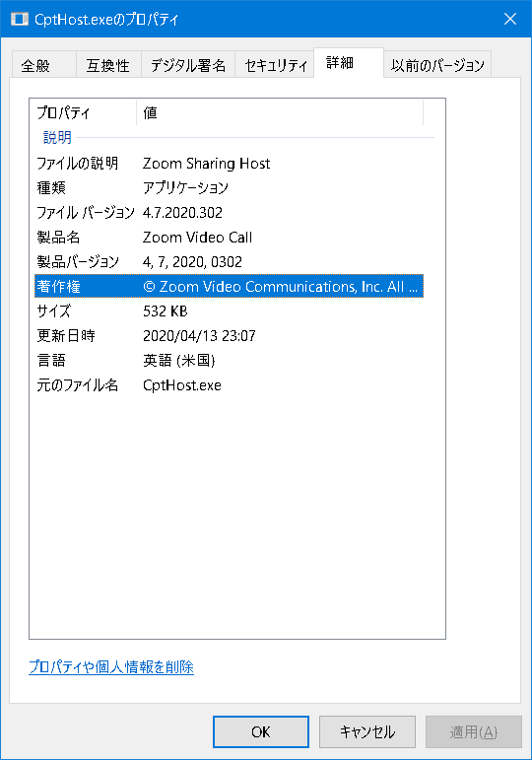Click the window icon in title bar

coord(20,20)
